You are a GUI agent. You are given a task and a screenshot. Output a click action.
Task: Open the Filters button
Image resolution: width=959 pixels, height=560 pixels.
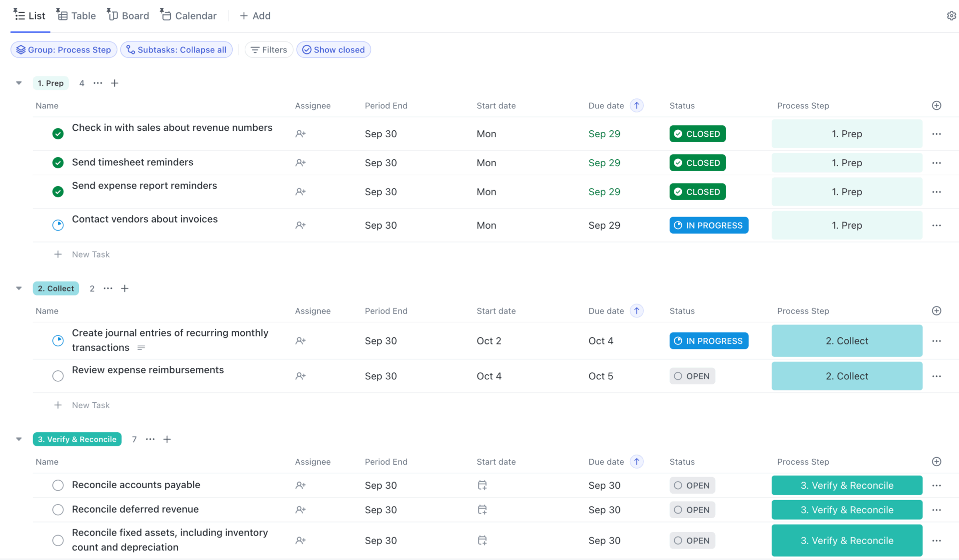click(x=269, y=50)
